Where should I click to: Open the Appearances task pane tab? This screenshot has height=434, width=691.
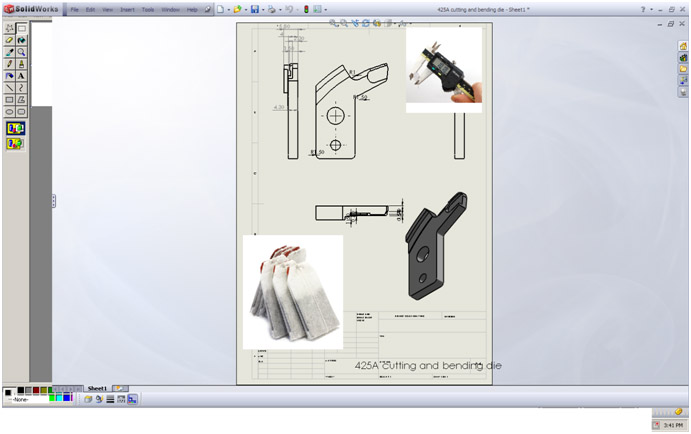pos(683,92)
